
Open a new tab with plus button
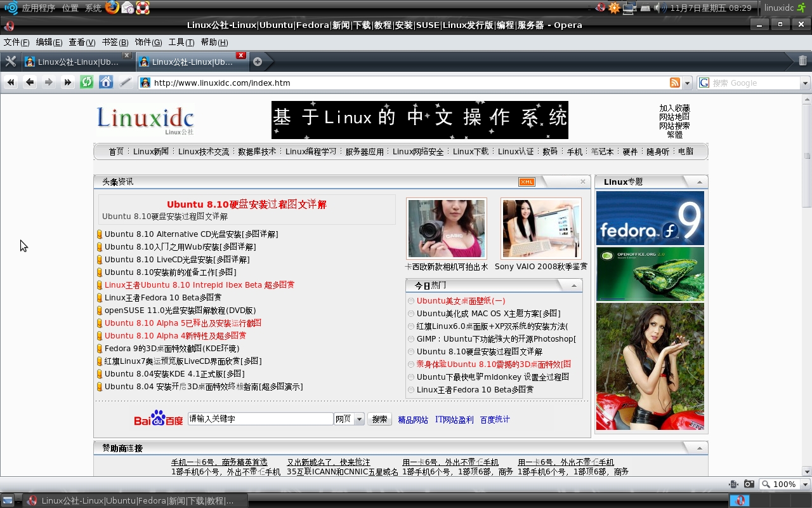click(258, 62)
